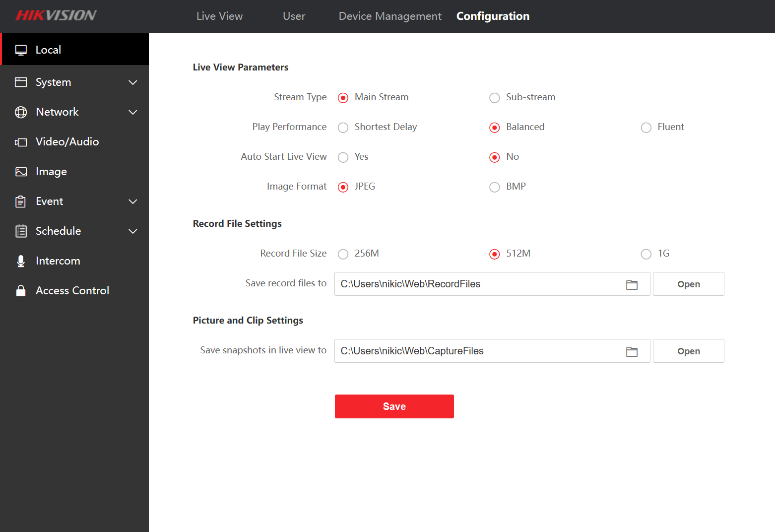
Task: Click the Intercom microphone icon
Action: (x=21, y=261)
